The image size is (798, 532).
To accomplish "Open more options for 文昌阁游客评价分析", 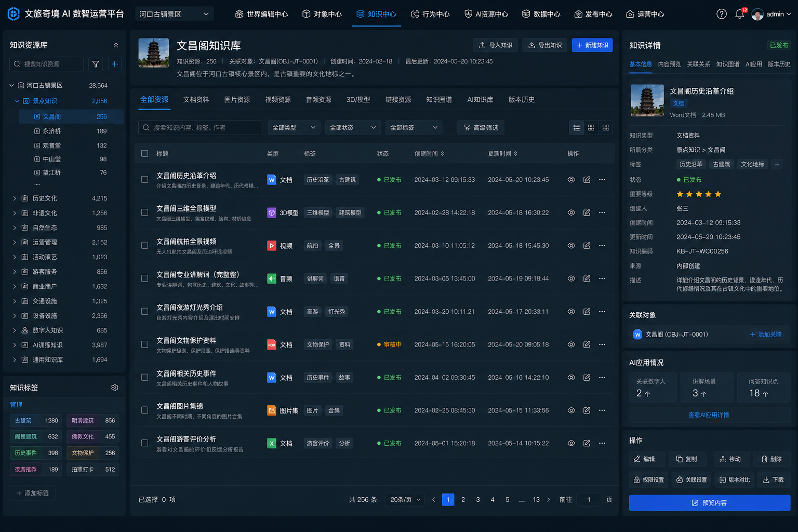I will [x=602, y=443].
